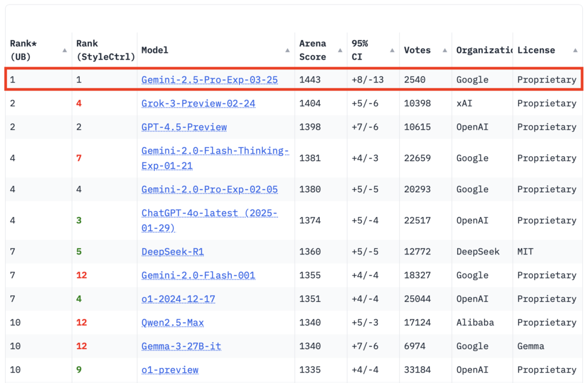Click StyleCtrl rank 9 in green

click(x=79, y=370)
